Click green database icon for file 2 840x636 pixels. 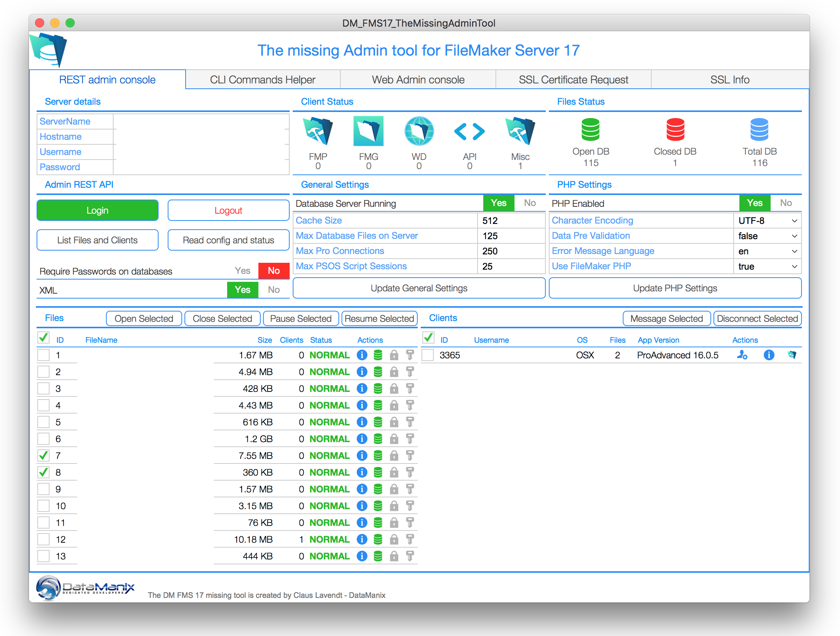point(378,372)
